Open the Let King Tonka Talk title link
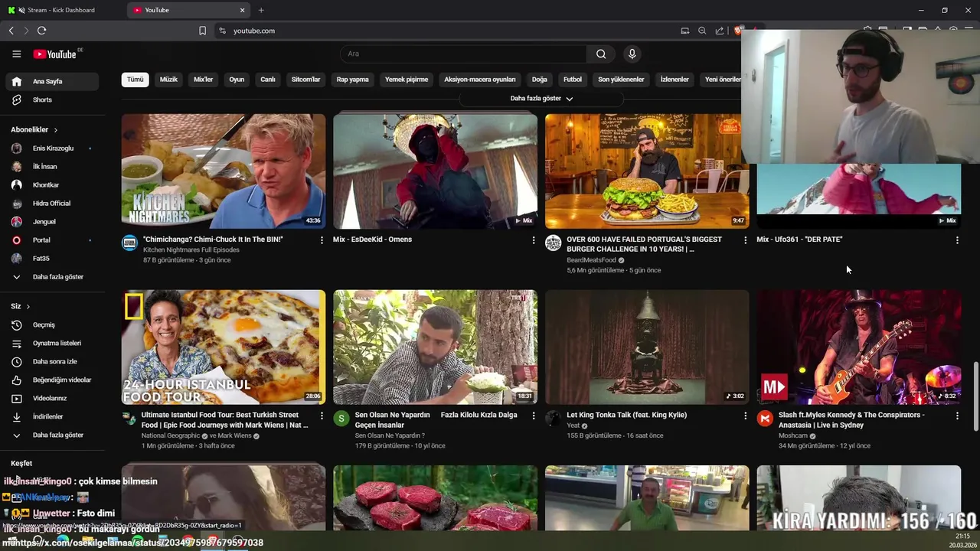Screen dimensions: 980x551 pyautogui.click(x=626, y=415)
